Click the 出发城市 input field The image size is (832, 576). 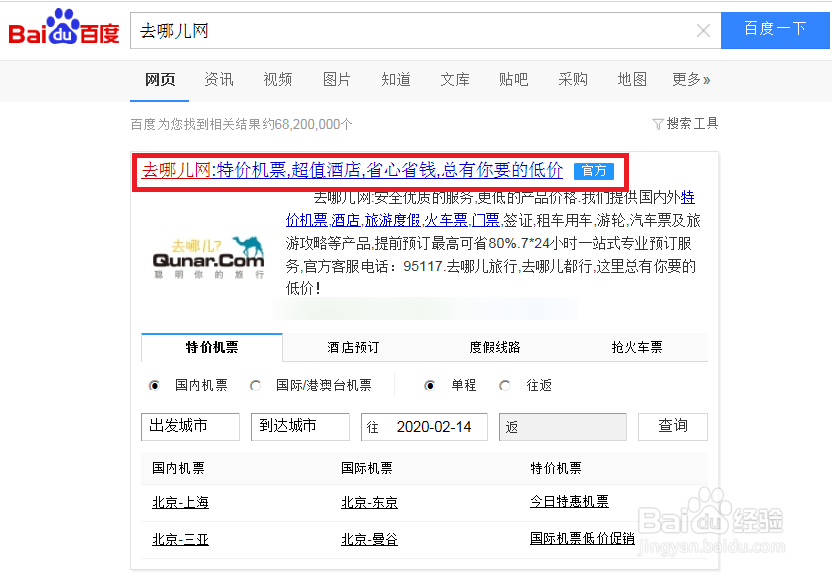tap(190, 427)
